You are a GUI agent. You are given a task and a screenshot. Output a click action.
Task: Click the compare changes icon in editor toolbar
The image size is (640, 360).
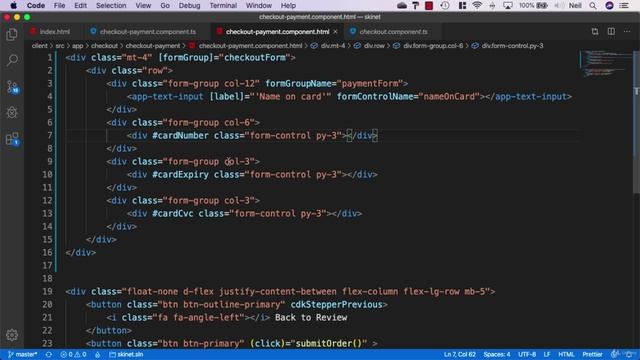point(595,31)
